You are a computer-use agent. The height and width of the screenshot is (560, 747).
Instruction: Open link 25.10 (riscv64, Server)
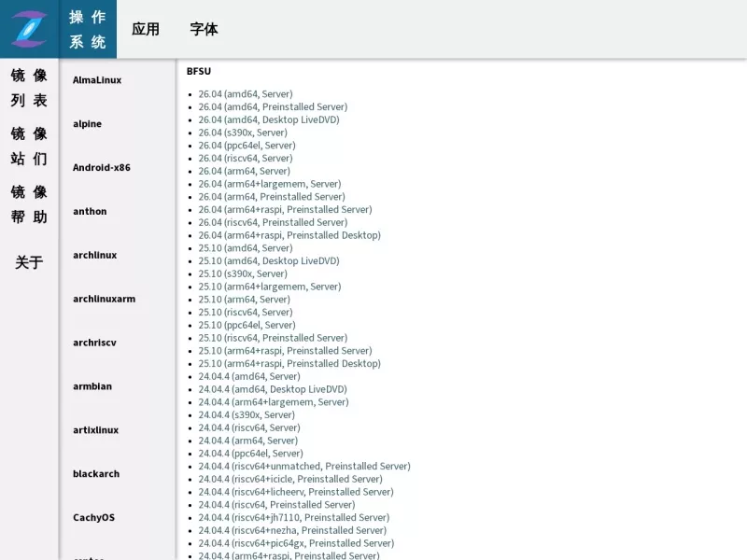(246, 313)
